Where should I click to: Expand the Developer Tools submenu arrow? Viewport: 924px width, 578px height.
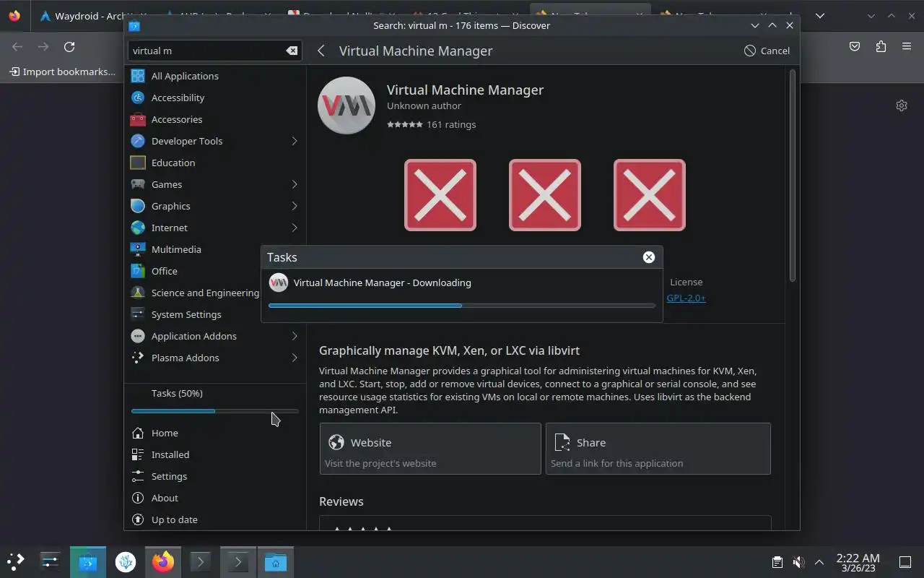295,141
